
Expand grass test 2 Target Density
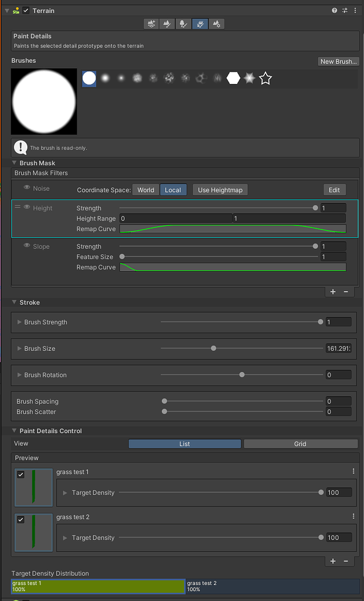click(x=65, y=538)
